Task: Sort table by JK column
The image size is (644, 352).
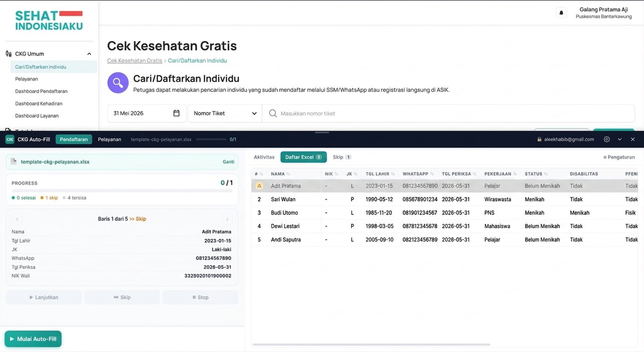Action: click(x=352, y=174)
